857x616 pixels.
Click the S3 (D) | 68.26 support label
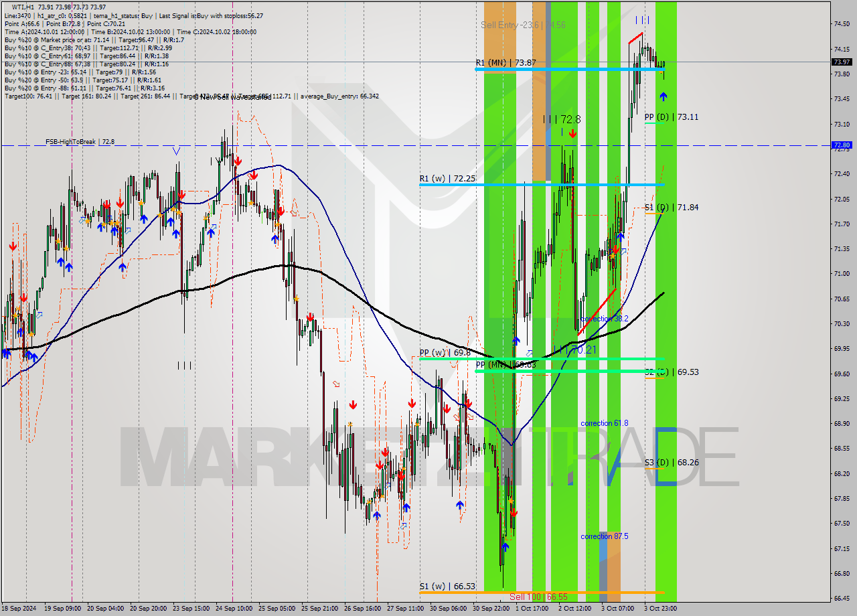coord(671,462)
